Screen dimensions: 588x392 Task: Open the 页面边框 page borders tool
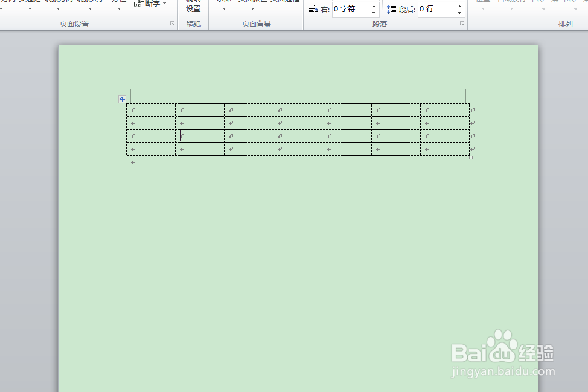283,1
